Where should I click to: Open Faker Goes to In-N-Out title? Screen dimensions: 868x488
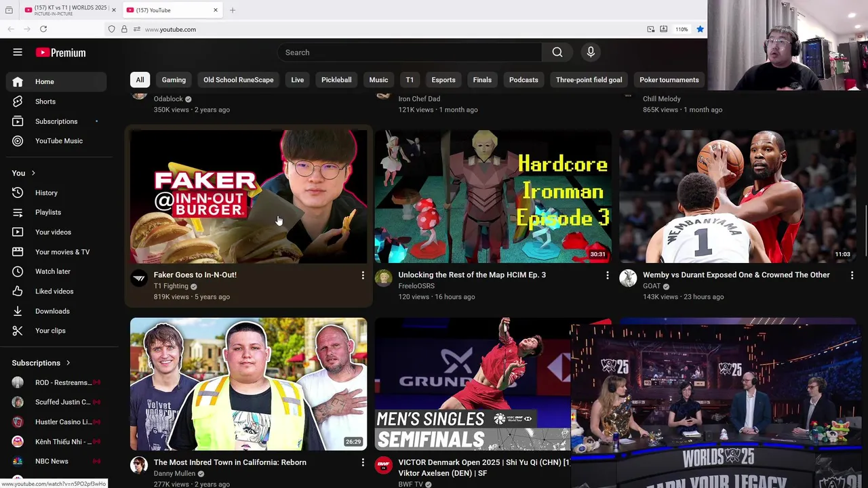[195, 275]
